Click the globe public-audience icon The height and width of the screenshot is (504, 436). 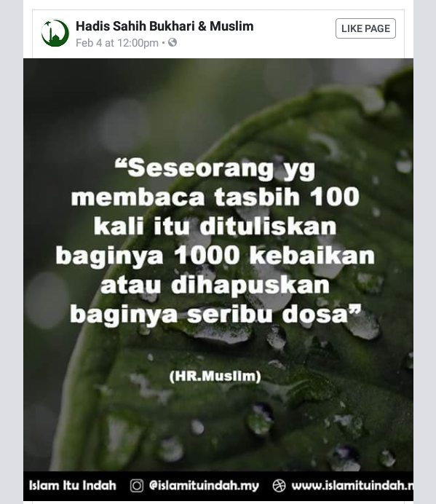click(x=173, y=42)
